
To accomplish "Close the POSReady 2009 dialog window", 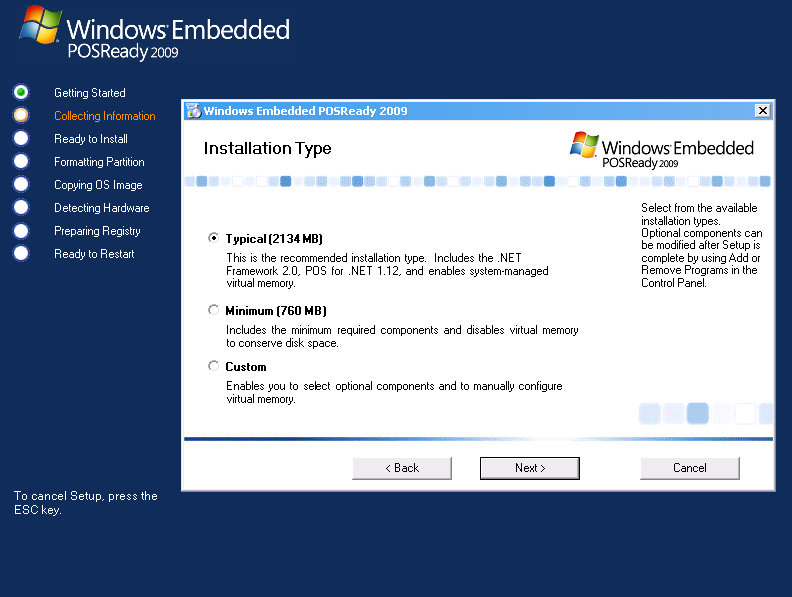I will [x=763, y=111].
